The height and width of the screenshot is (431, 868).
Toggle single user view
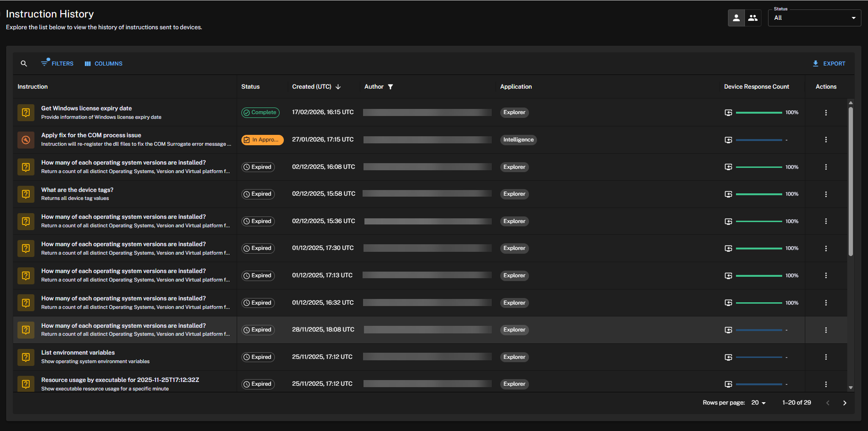736,18
